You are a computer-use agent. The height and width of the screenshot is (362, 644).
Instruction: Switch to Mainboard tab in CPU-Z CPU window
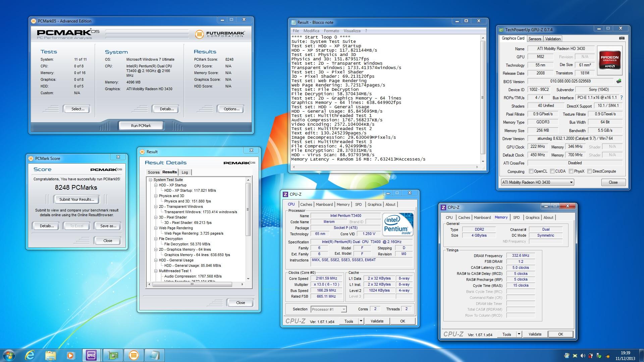click(x=324, y=204)
